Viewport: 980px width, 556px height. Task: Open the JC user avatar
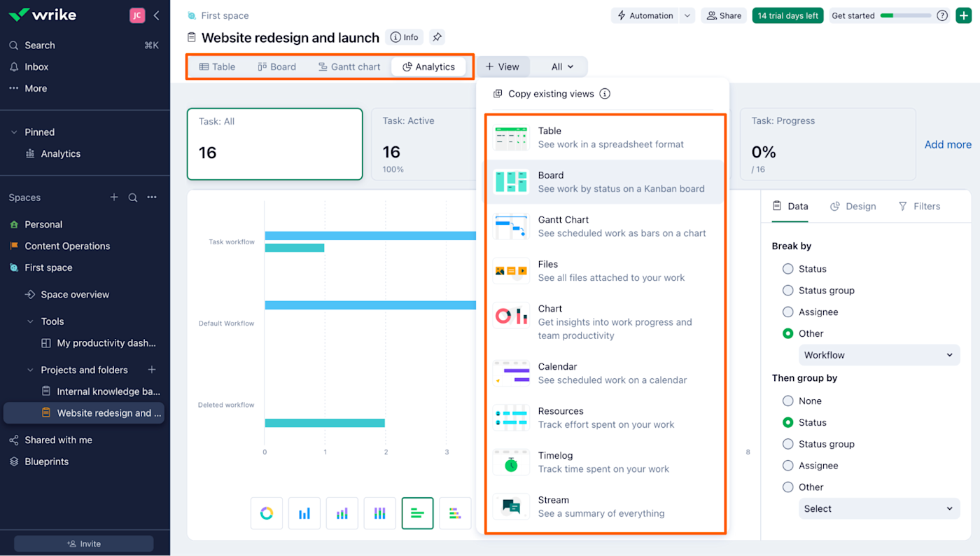coord(137,15)
